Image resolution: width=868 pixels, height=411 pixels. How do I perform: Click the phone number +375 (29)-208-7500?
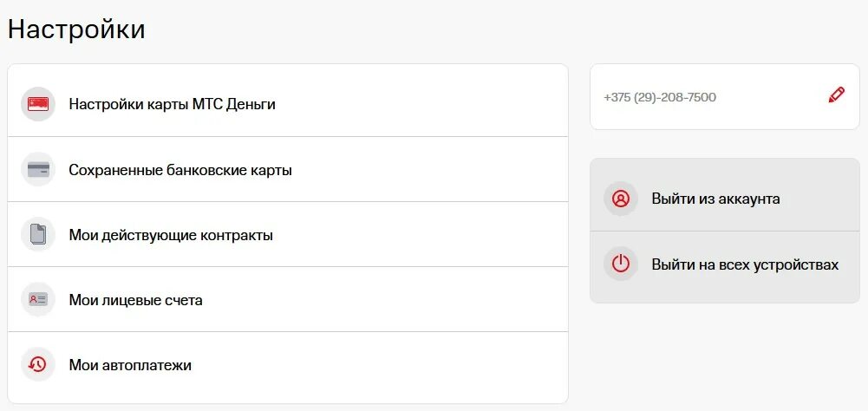[660, 97]
